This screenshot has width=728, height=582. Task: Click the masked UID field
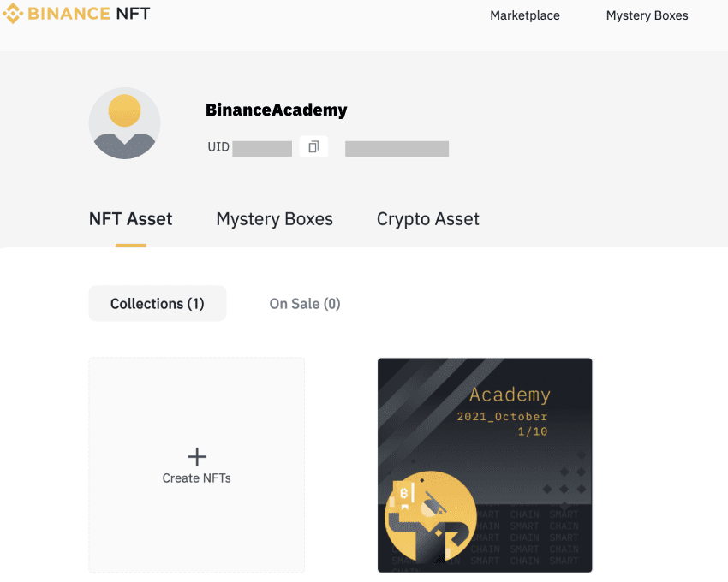click(262, 146)
